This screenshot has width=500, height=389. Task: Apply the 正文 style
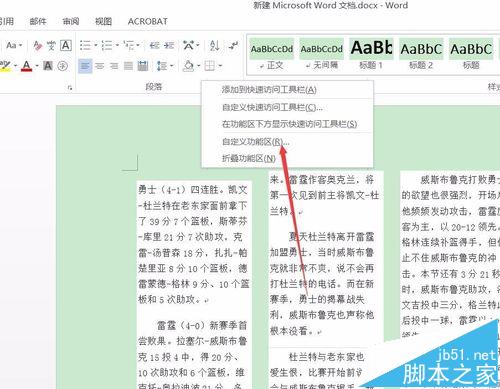pos(272,55)
